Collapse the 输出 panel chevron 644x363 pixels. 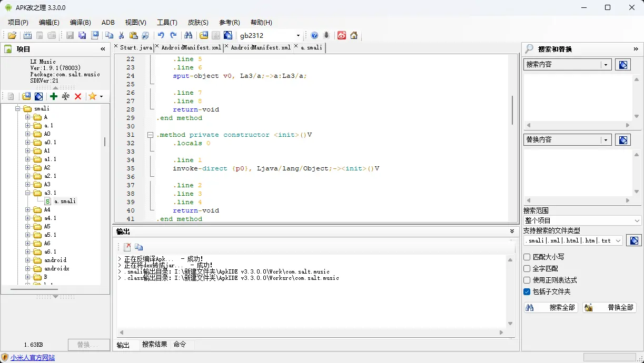pos(512,231)
